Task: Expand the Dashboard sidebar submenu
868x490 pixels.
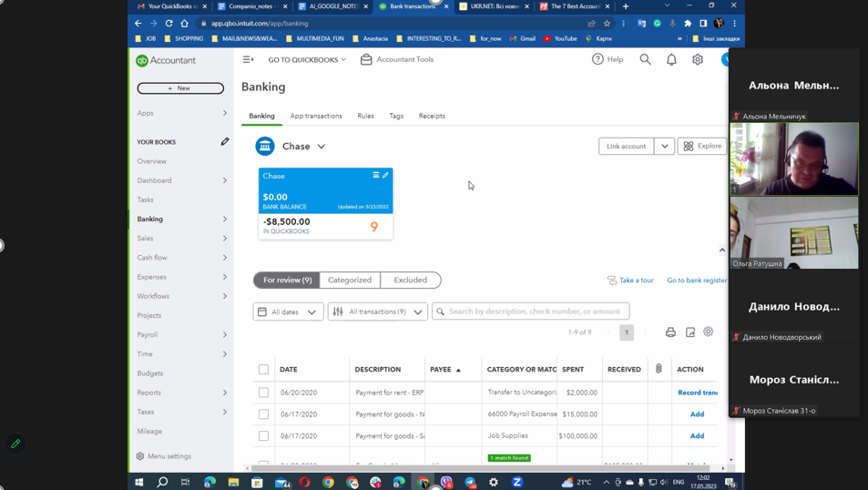Action: (x=225, y=180)
